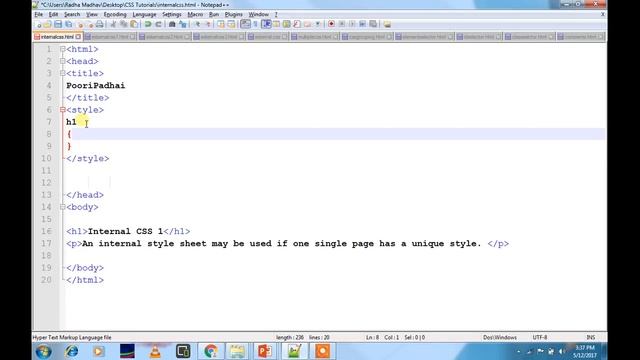Open the Run menu
This screenshot has height=360, width=640.
[214, 14]
